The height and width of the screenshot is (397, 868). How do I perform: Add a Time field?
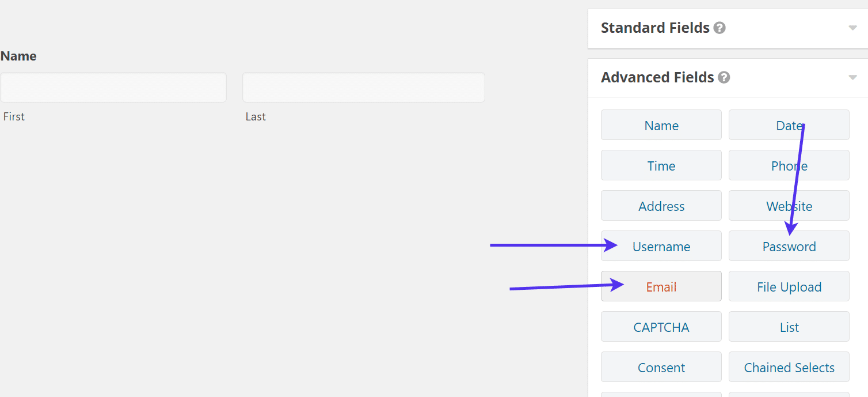[x=661, y=165]
